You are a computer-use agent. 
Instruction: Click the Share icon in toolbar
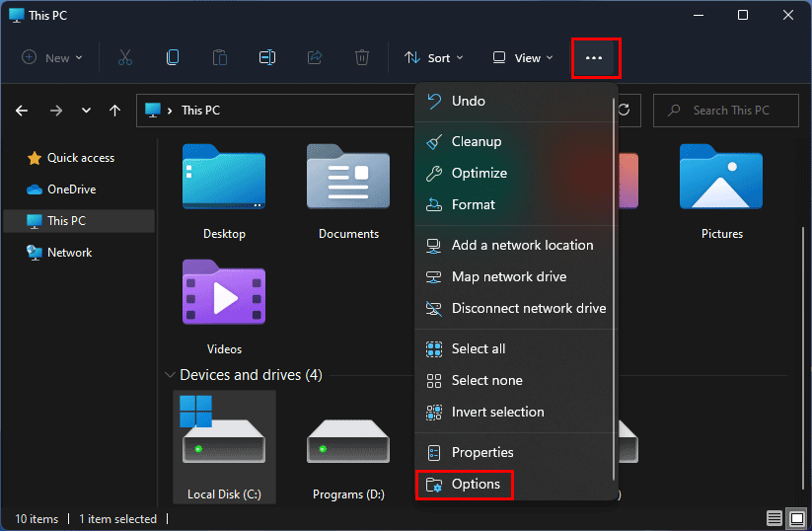pos(315,58)
